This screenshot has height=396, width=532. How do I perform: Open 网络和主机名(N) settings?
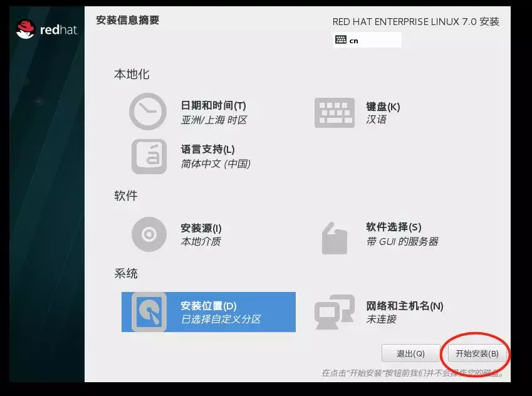(404, 306)
